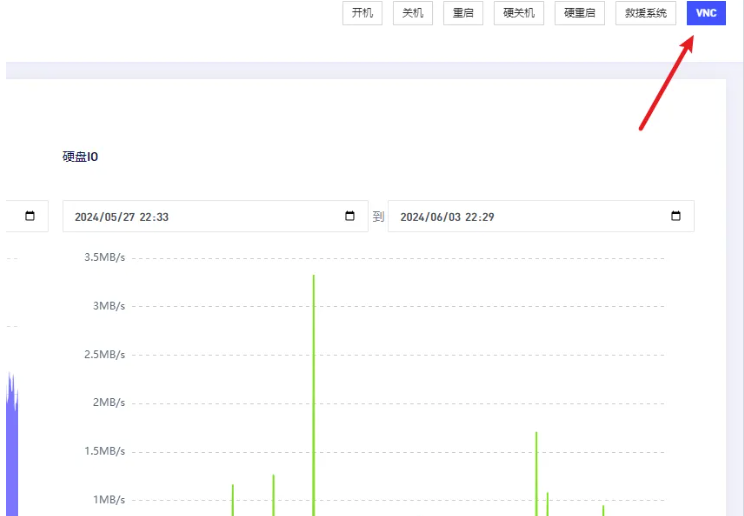Click the 硬盘IO chart heading

pos(80,157)
